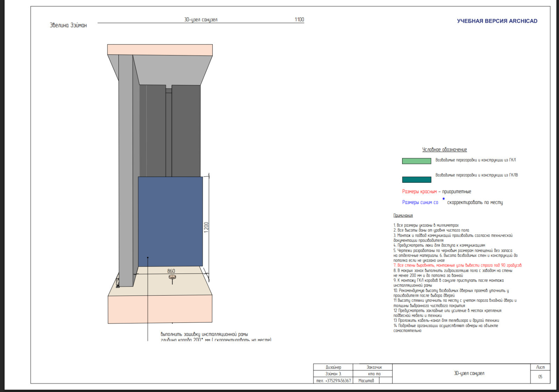Click the Размеры красным red text
The height and width of the screenshot is (392, 559).
tap(419, 191)
